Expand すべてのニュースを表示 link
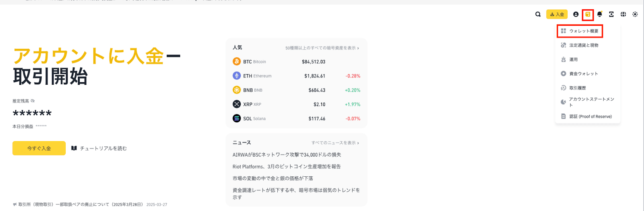Screen dimensions: 644x211 click(335, 143)
